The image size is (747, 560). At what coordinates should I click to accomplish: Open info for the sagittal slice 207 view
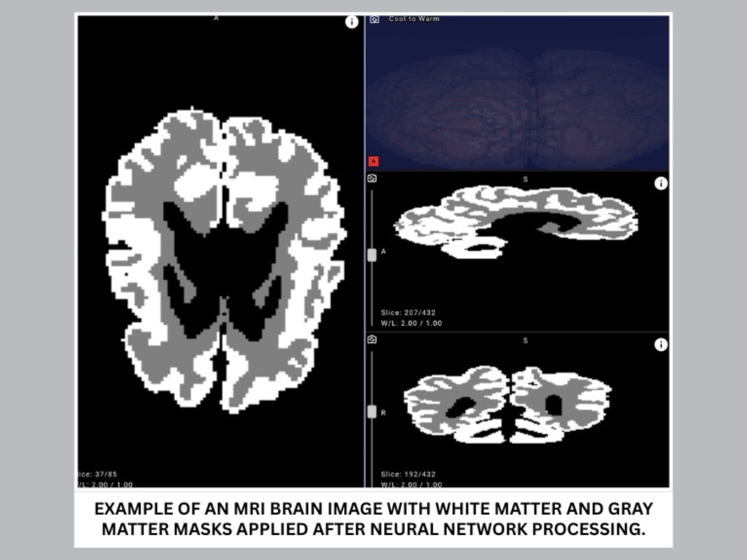661,183
